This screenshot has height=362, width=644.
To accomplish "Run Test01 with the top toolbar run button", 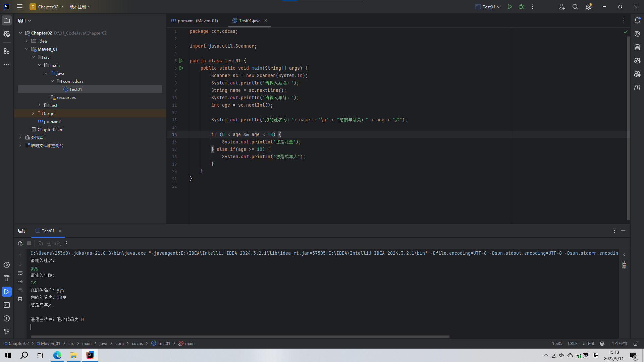I will tap(510, 7).
